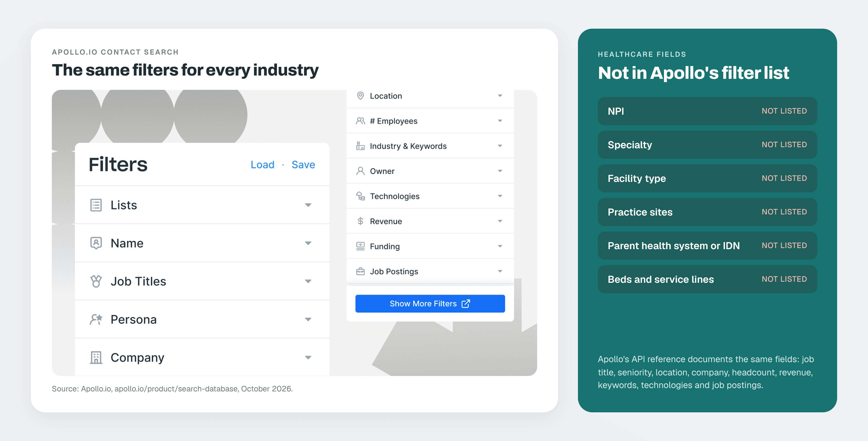Select the Facility type row
The height and width of the screenshot is (441, 868).
[707, 178]
